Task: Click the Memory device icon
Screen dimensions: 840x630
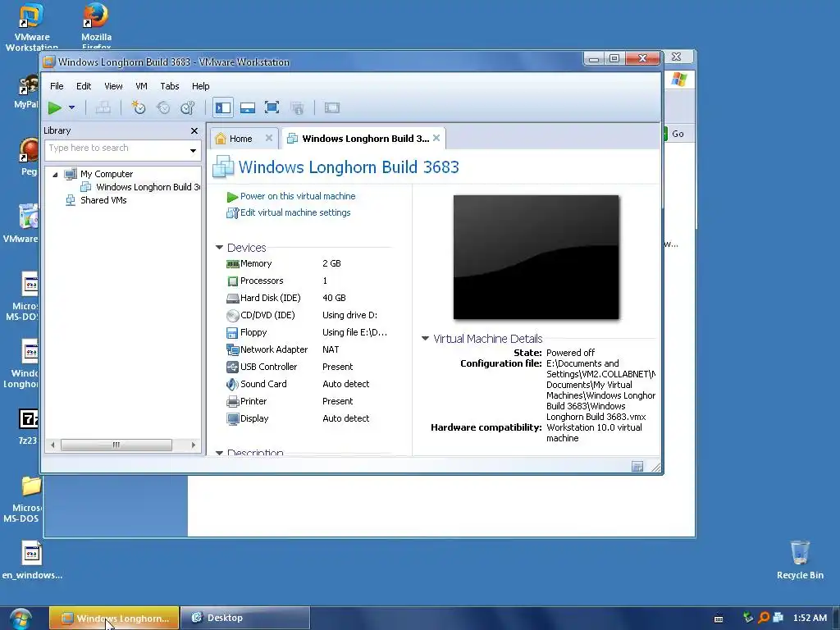Action: 232,263
